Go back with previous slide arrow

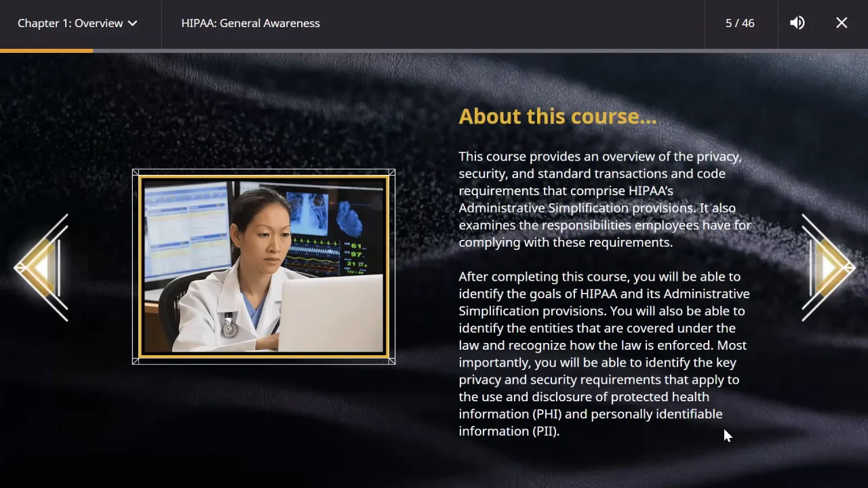41,268
